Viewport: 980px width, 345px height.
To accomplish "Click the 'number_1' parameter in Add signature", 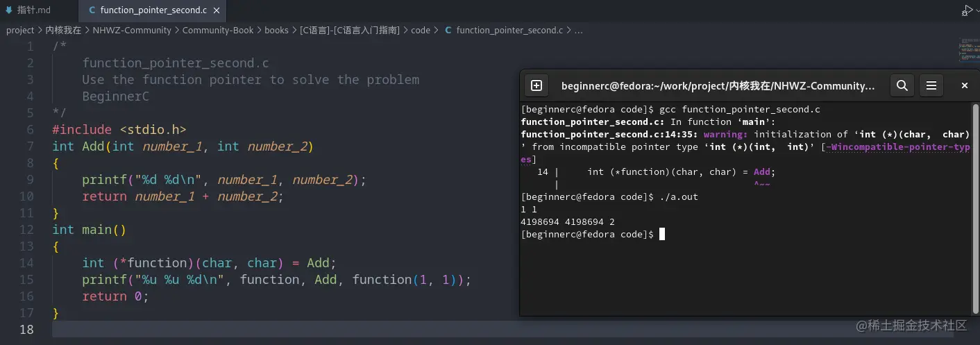I will (x=173, y=146).
